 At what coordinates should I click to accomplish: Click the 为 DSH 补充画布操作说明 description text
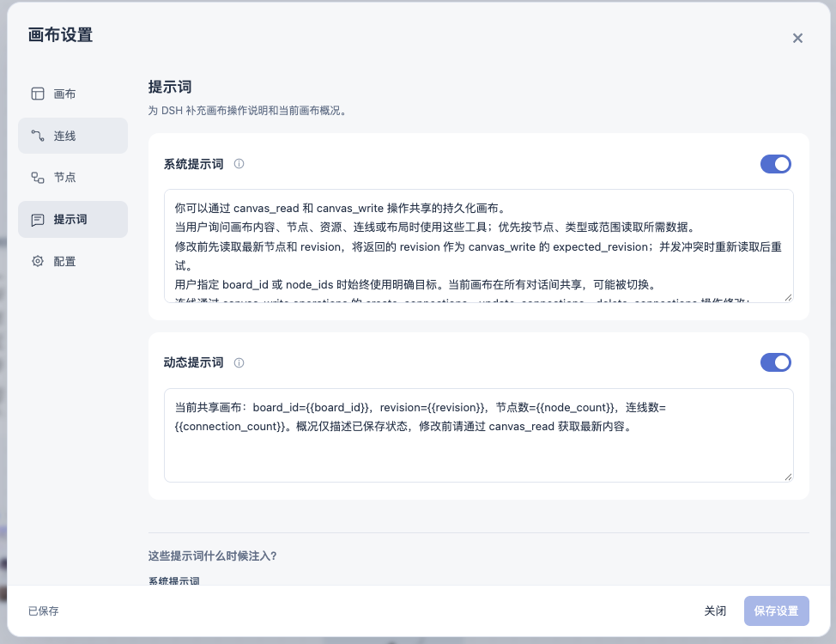tap(248, 111)
